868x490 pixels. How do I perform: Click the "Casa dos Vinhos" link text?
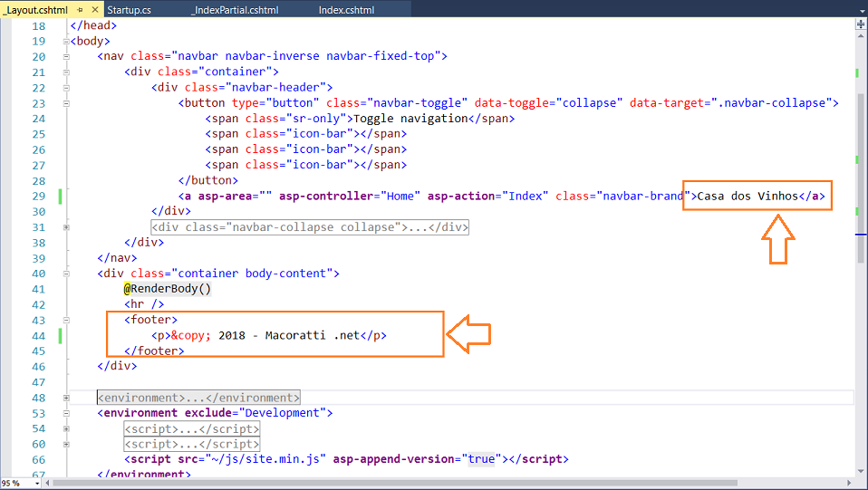pos(747,196)
